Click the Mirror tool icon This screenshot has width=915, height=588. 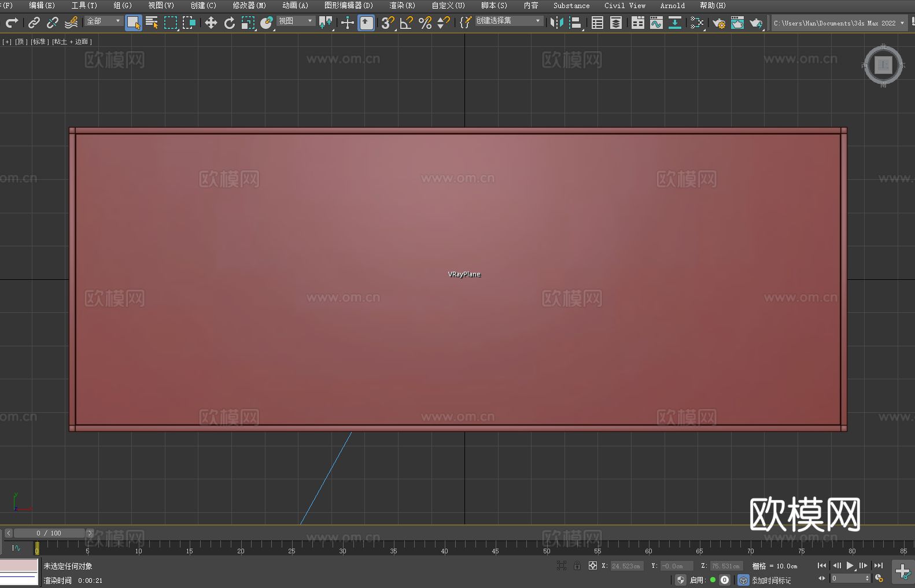pyautogui.click(x=557, y=23)
